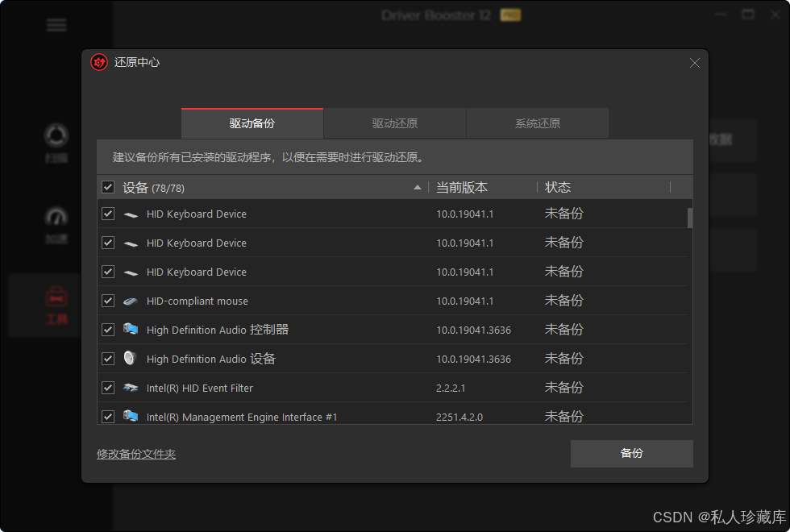Open the 修改备份文件夹 link
The image size is (790, 532).
[x=136, y=454]
